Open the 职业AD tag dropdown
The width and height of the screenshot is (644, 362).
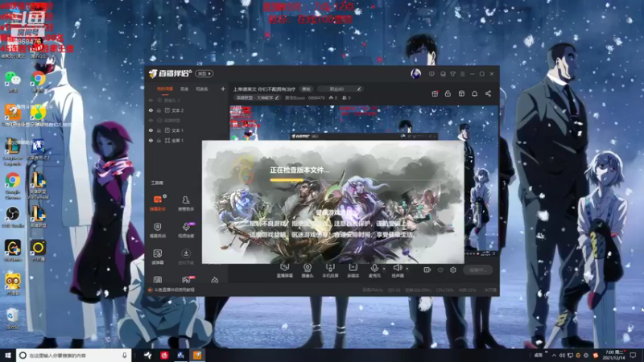point(340,88)
